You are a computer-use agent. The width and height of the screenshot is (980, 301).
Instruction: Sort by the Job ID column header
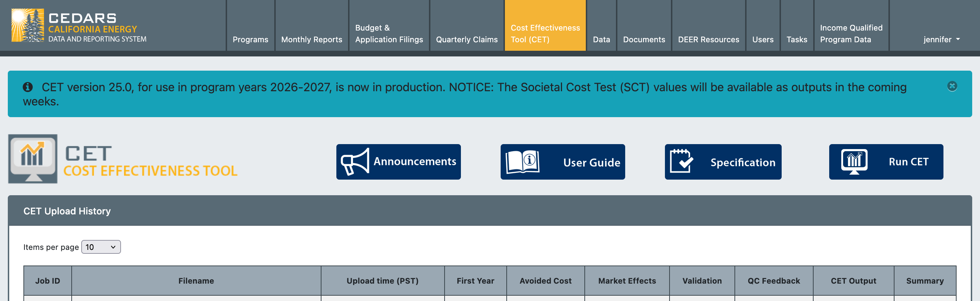click(48, 281)
